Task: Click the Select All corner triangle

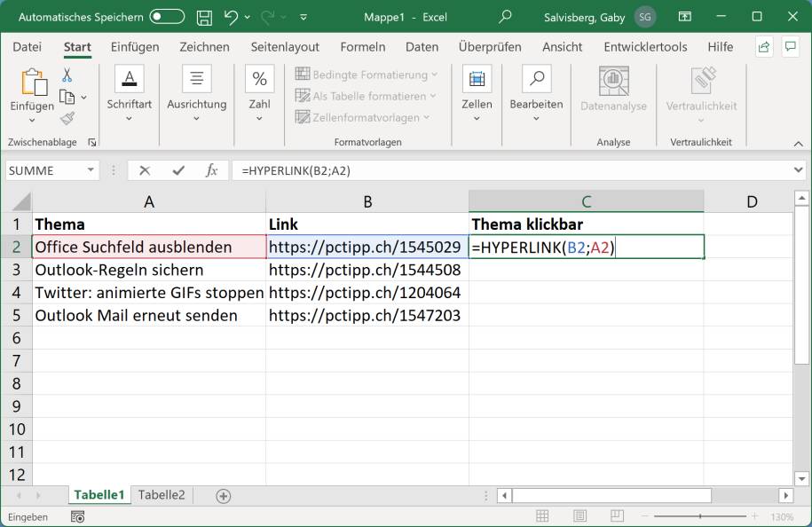Action: click(20, 202)
